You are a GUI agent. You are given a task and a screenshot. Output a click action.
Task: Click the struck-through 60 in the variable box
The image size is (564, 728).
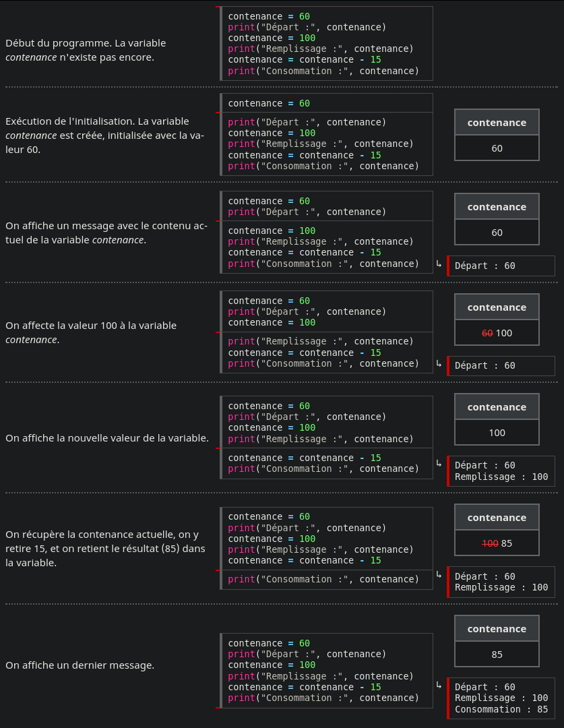(488, 333)
